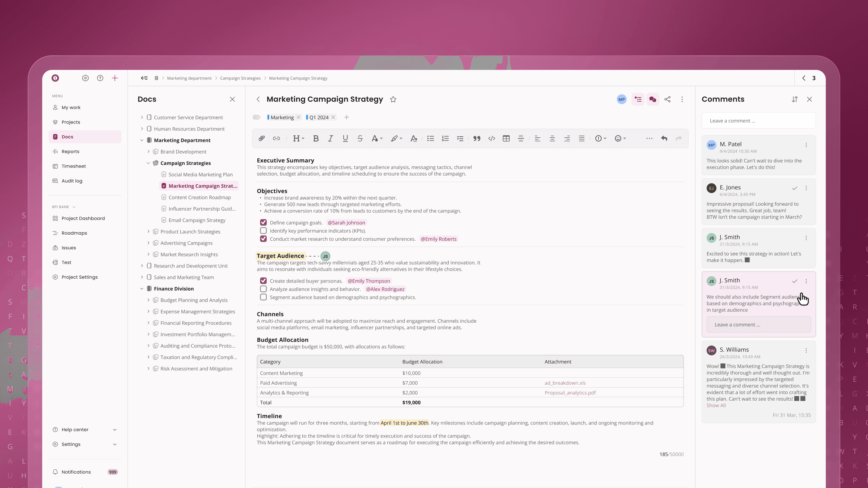Insert a table from the toolbar
The width and height of the screenshot is (868, 488).
point(506,139)
